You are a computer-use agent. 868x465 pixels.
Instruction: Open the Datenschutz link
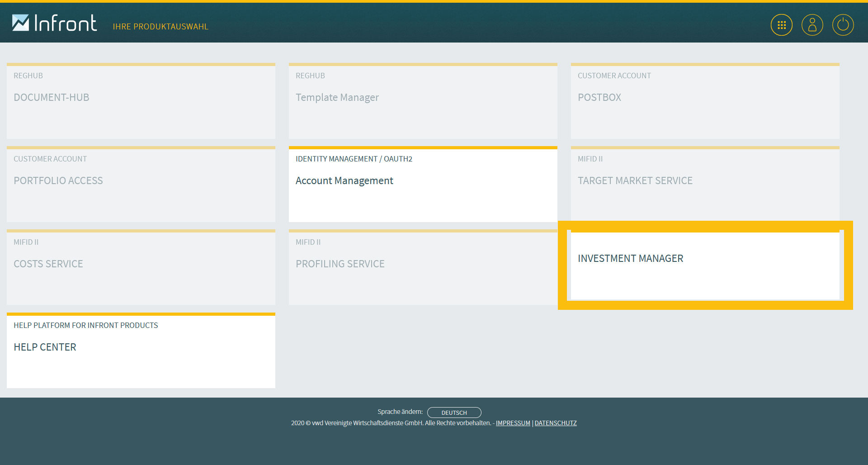coord(555,423)
